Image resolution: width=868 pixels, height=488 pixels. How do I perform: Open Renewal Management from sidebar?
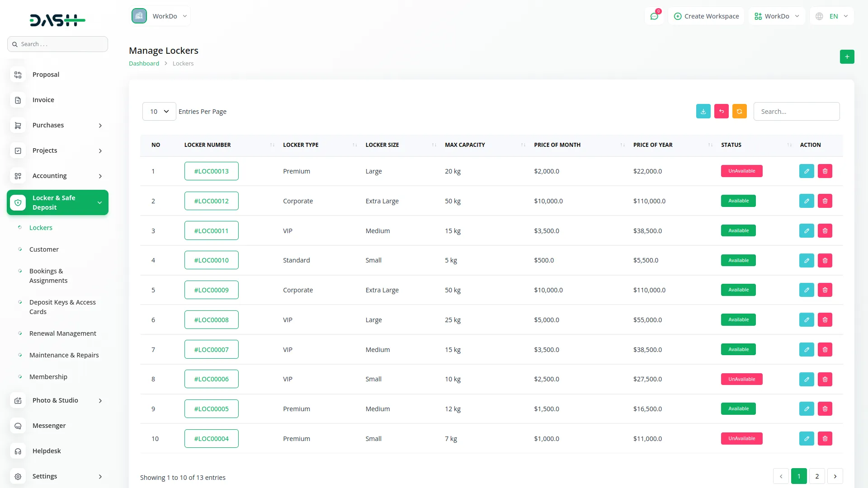pyautogui.click(x=63, y=333)
